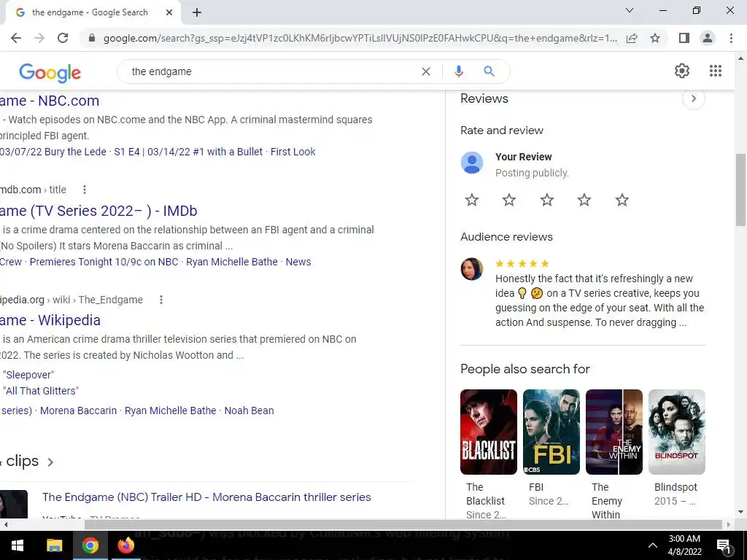Viewport: 747px width, 560px height.
Task: Rate one star in Your Review
Action: (x=472, y=200)
